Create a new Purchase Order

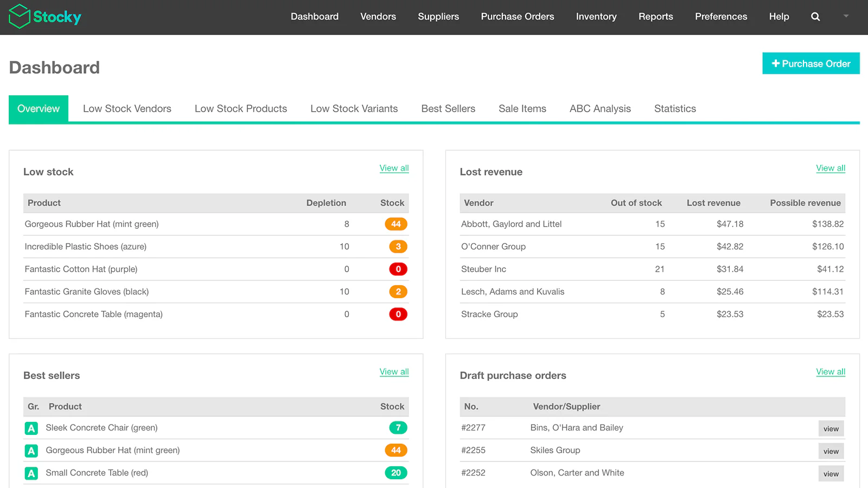click(x=810, y=63)
